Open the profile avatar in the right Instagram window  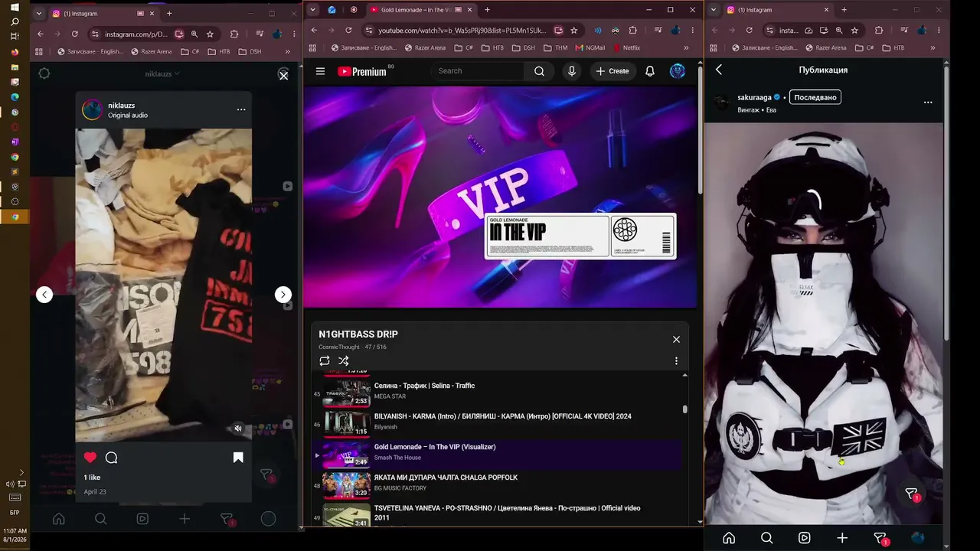918,538
